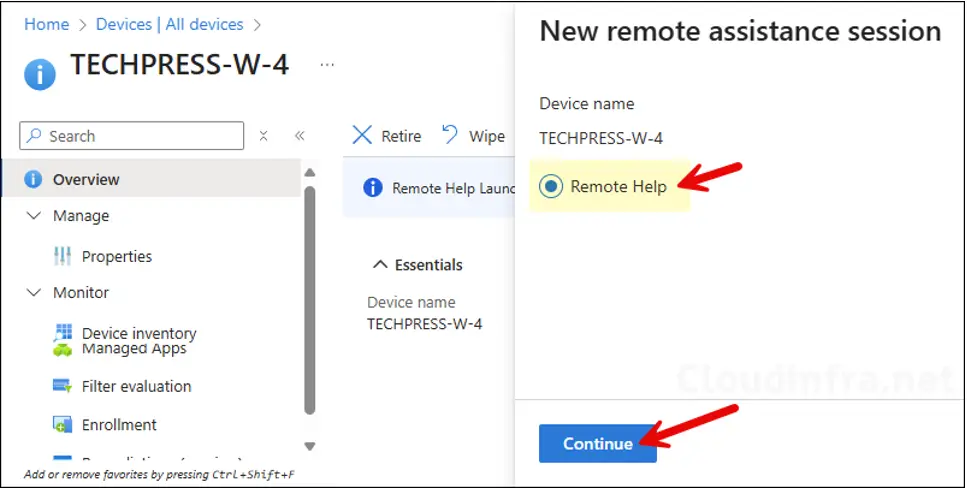This screenshot has height=489, width=967.
Task: Collapse the sidebar with double chevron
Action: point(299,136)
